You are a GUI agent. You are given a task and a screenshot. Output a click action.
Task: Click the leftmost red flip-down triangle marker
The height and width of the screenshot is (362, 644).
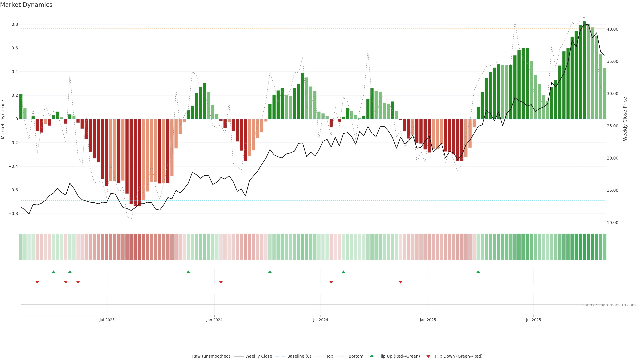[x=37, y=282]
